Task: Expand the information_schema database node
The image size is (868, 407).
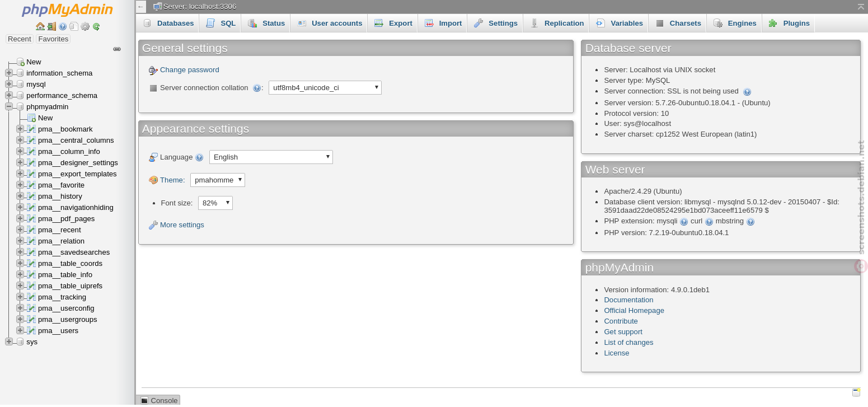Action: click(9, 73)
